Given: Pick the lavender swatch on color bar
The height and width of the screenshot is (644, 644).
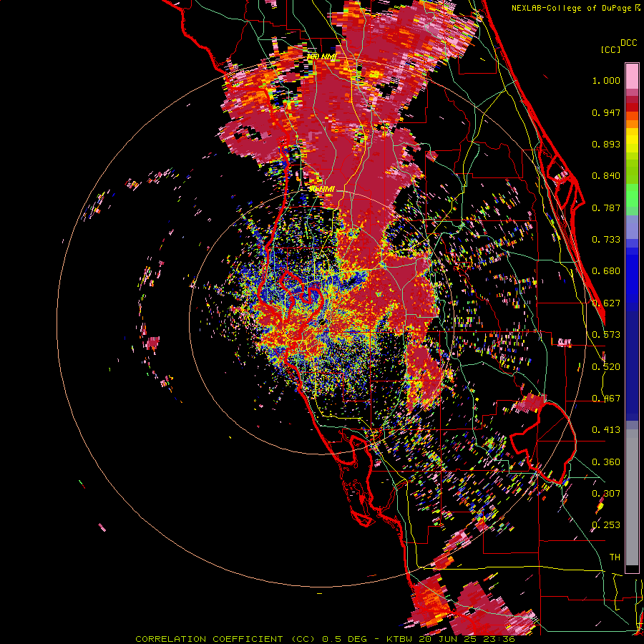Looking at the screenshot, I should (x=632, y=228).
